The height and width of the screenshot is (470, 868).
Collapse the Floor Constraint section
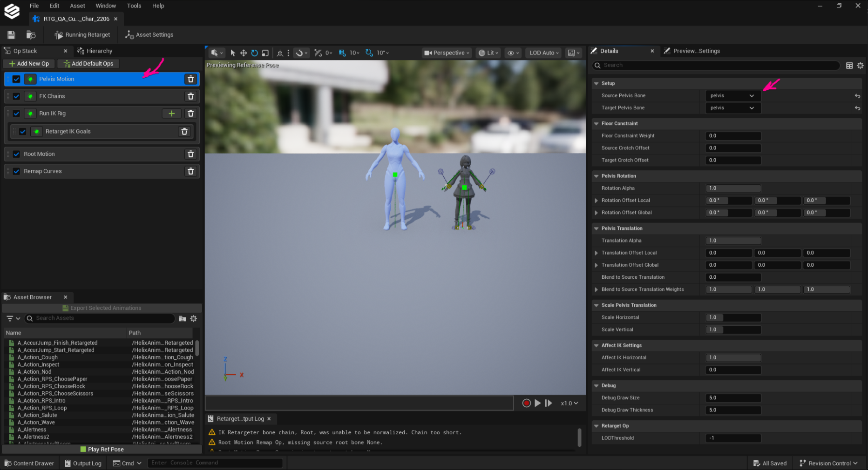click(596, 124)
